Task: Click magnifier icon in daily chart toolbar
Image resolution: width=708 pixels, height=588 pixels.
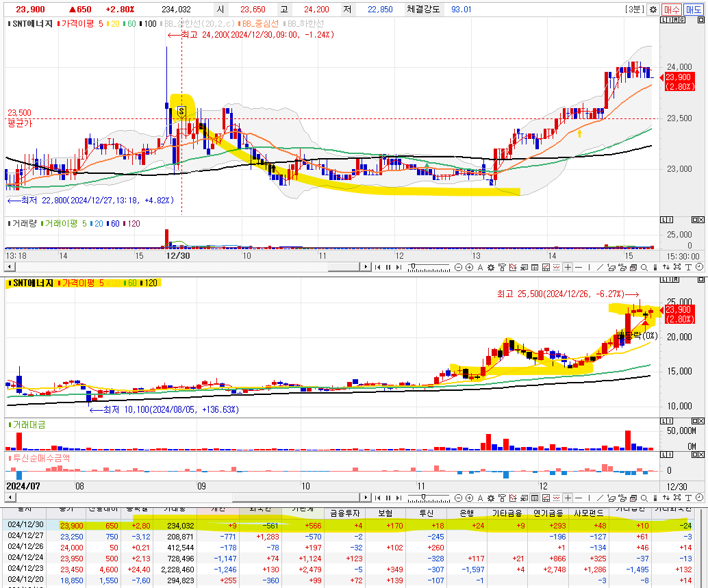Action: click(644, 498)
